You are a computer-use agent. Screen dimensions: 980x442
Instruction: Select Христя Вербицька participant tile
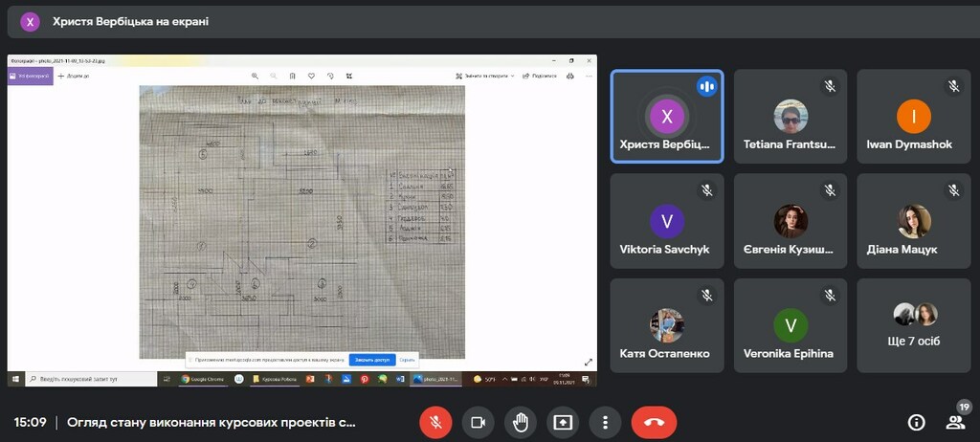(667, 116)
